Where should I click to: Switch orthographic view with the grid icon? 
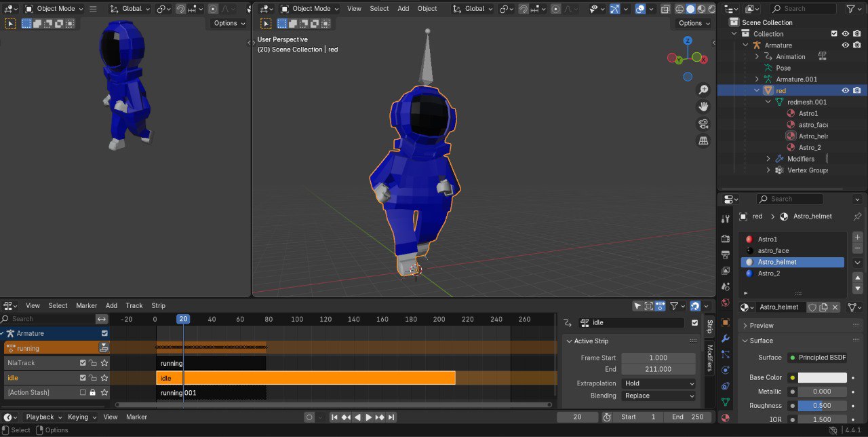point(703,140)
